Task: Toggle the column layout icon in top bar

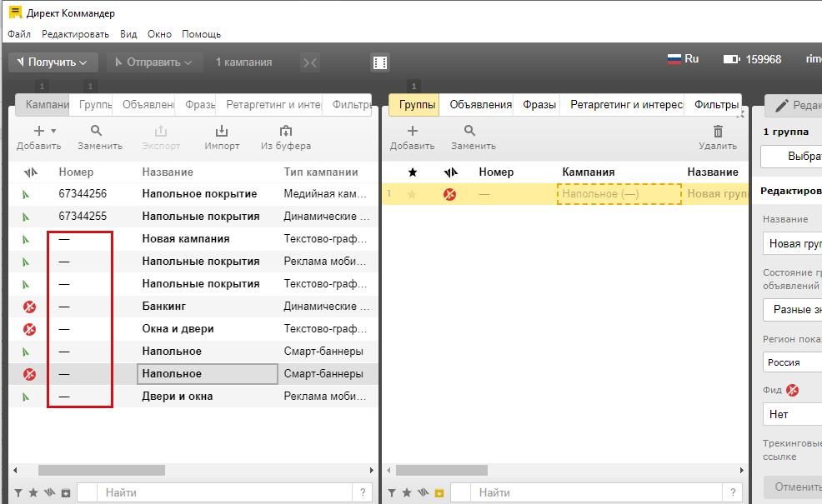Action: pyautogui.click(x=380, y=62)
